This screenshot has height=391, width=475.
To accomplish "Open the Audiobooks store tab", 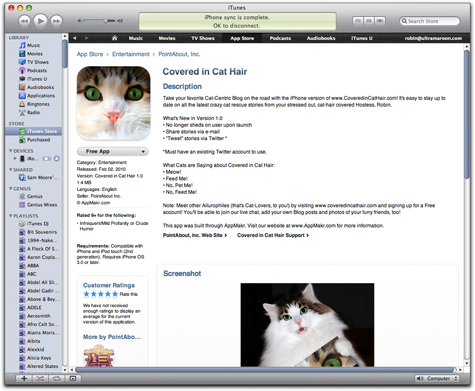I will 321,38.
